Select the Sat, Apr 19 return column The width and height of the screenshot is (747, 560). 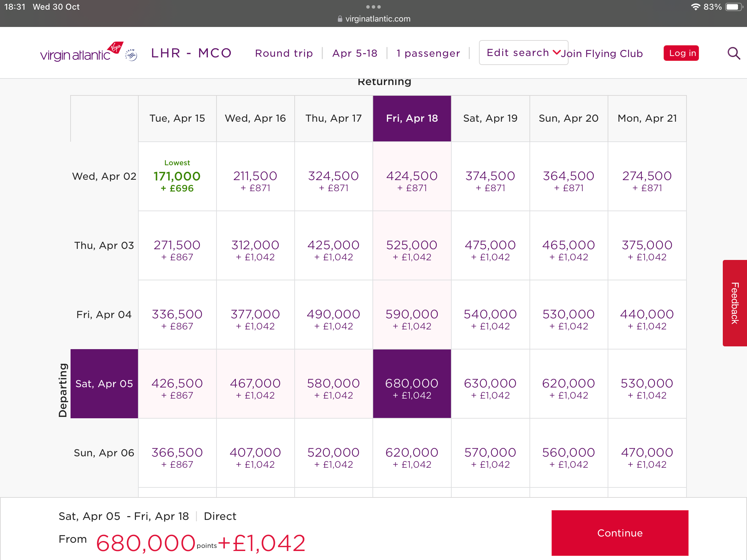490,119
